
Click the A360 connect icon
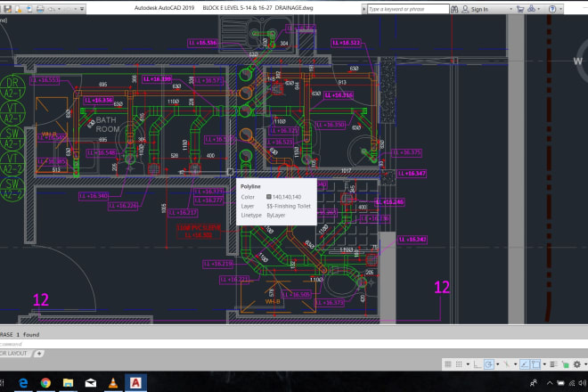point(531,9)
